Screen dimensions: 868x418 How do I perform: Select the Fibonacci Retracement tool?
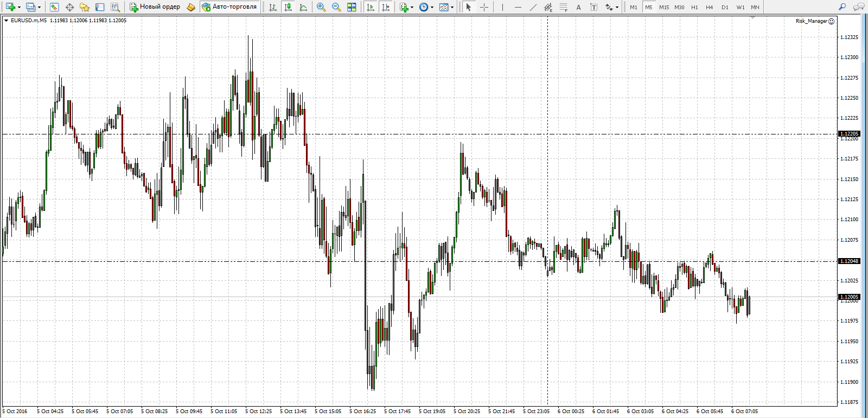(x=564, y=7)
